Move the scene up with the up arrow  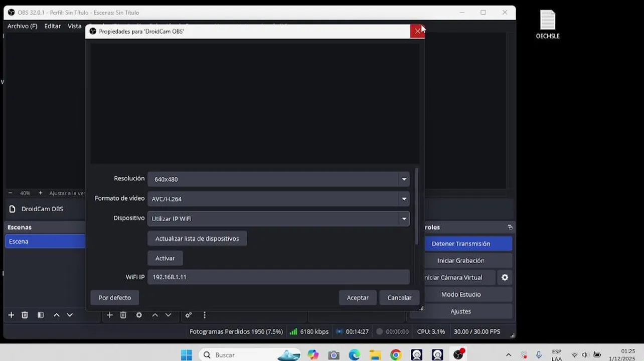(57, 315)
